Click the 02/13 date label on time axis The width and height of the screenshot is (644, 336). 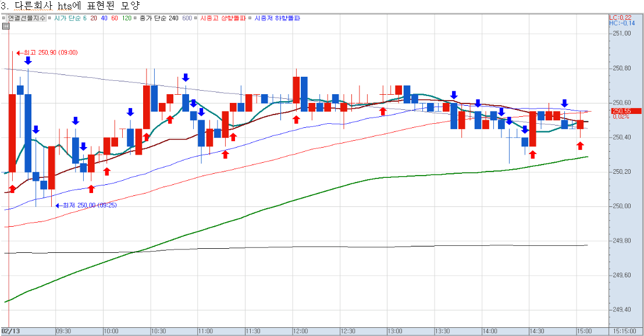[12, 331]
